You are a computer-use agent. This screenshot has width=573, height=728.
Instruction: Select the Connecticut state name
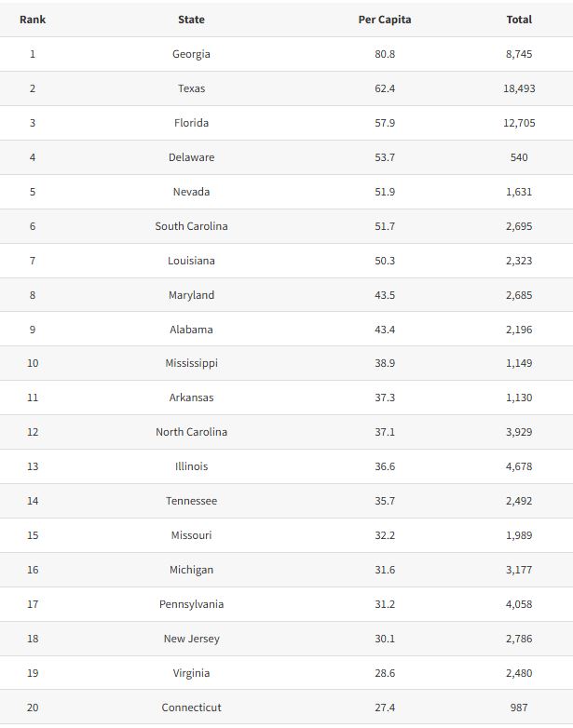click(191, 708)
